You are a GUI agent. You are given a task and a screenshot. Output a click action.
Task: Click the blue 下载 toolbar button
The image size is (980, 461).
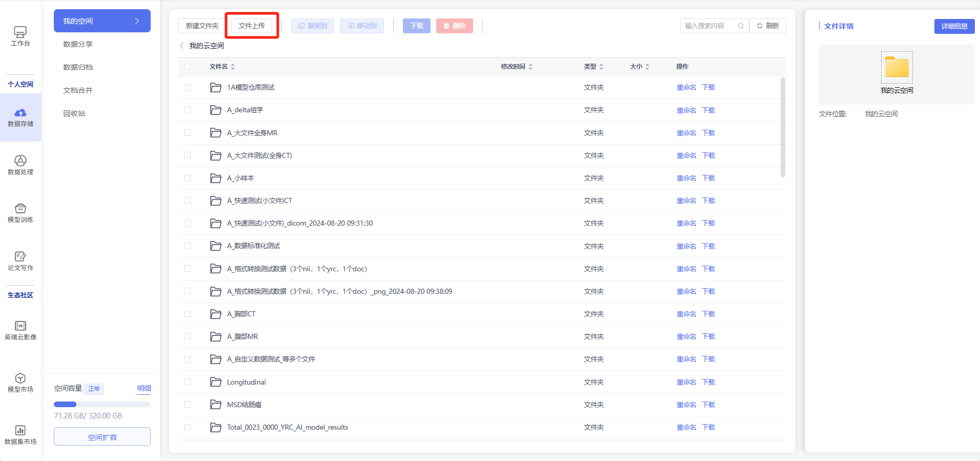pyautogui.click(x=417, y=26)
